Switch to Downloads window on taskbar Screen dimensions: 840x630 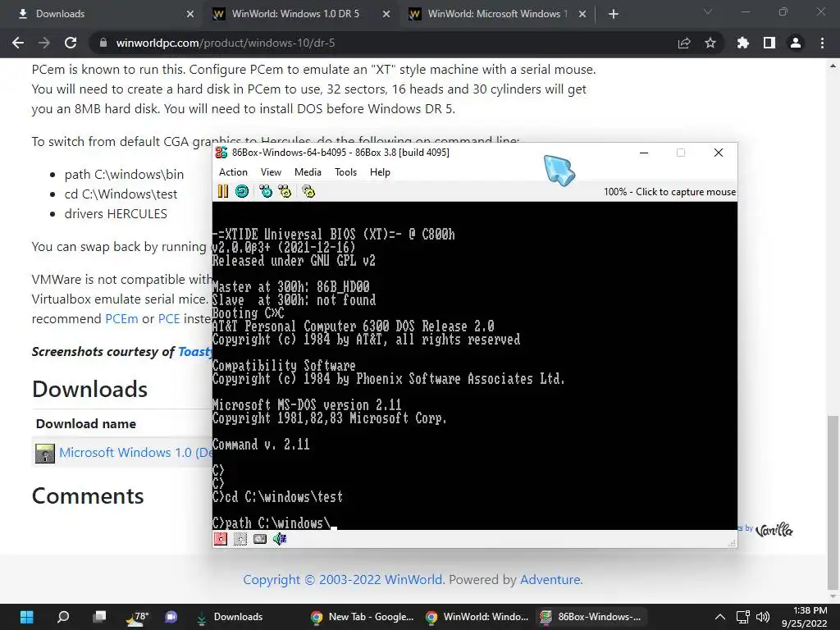(x=230, y=617)
